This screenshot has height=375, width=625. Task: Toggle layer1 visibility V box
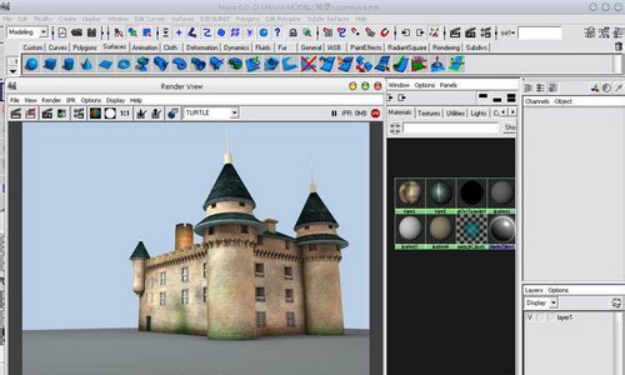pyautogui.click(x=530, y=317)
